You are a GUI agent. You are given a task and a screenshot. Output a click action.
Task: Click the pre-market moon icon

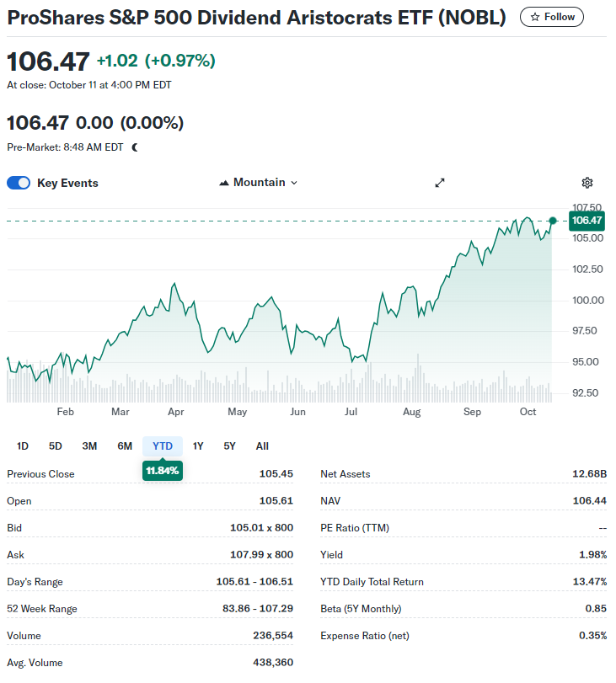135,147
